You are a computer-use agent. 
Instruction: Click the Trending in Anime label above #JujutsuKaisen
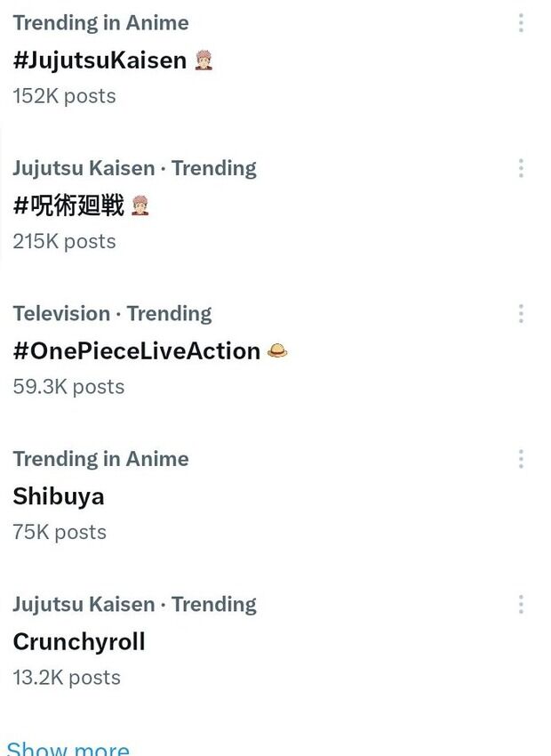100,23
